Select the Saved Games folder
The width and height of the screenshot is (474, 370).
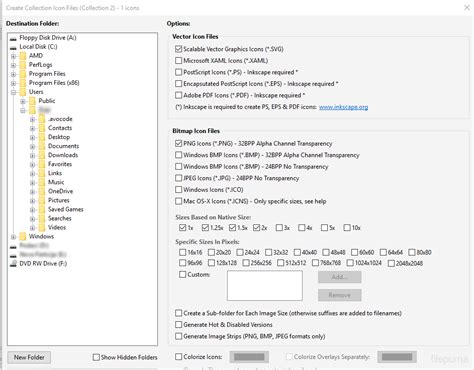click(x=66, y=209)
